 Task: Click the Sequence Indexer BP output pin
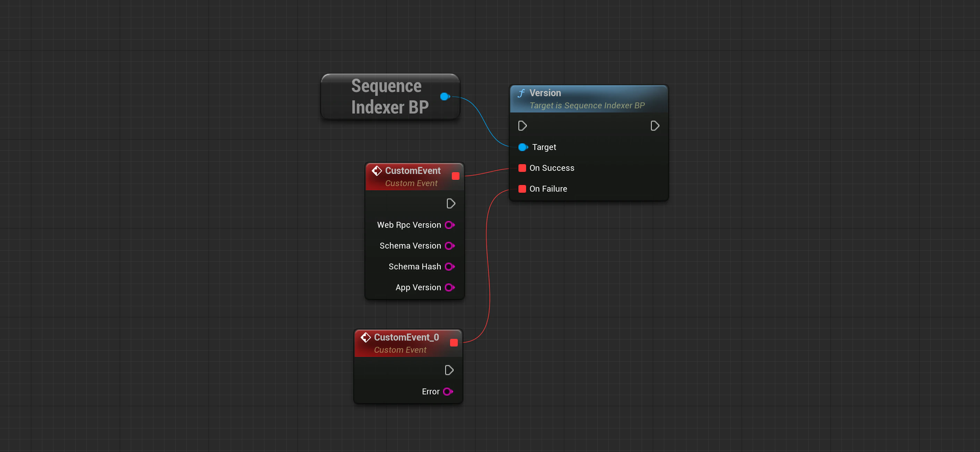444,97
